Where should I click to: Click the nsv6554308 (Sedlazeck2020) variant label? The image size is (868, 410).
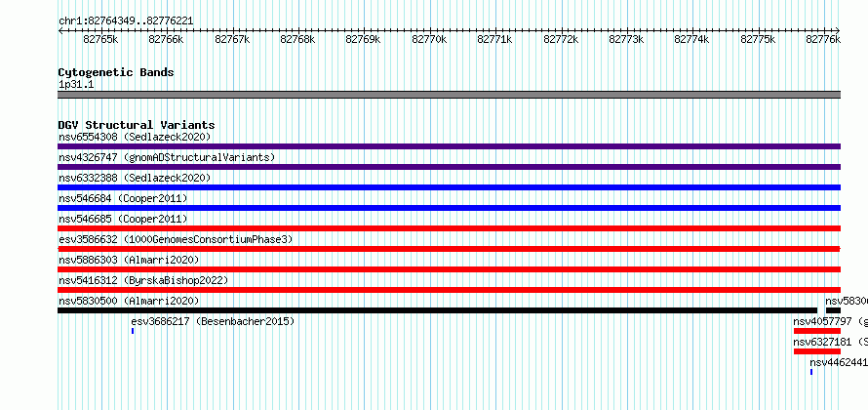tap(135, 137)
